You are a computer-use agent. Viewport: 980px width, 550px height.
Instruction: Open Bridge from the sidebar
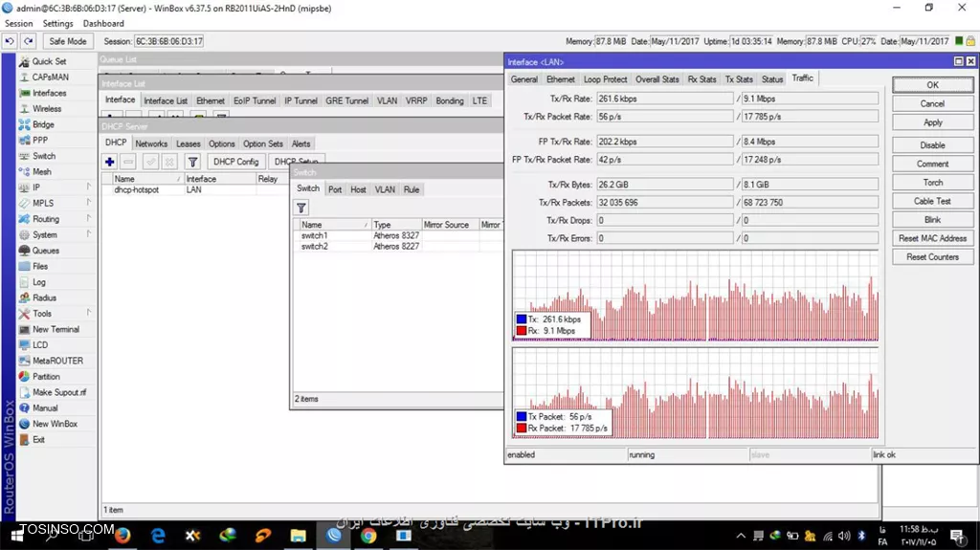coord(43,124)
